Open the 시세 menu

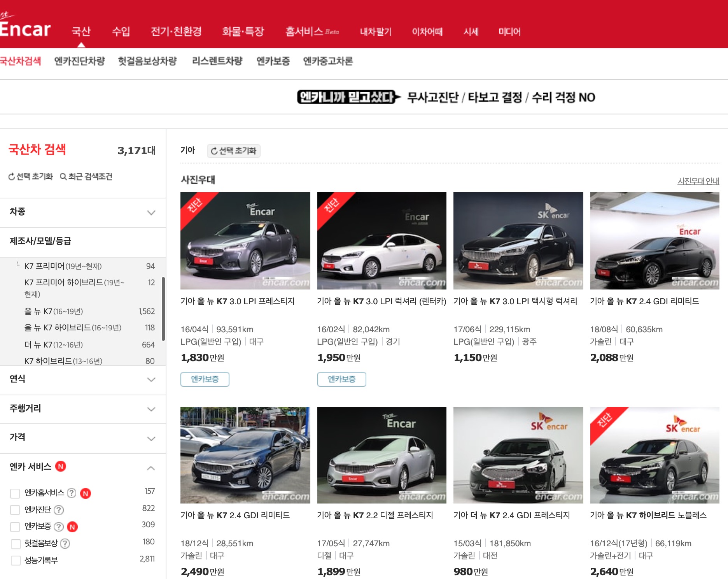pos(471,32)
